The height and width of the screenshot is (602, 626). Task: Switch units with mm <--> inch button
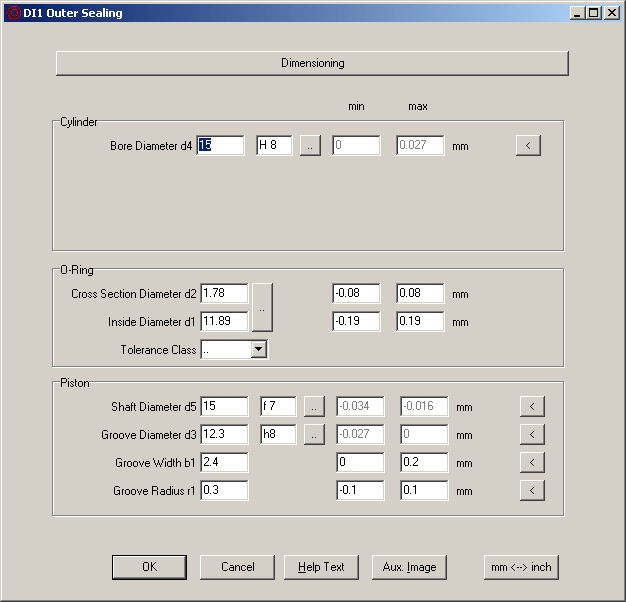click(x=520, y=567)
